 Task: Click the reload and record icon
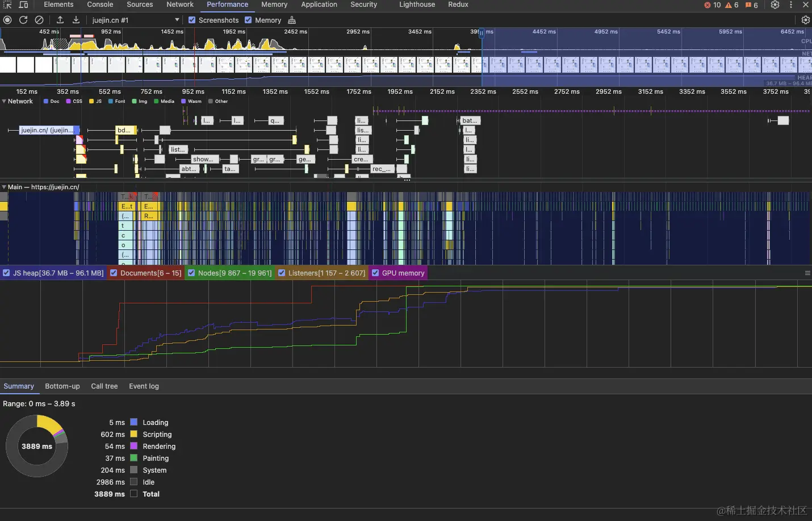(23, 20)
